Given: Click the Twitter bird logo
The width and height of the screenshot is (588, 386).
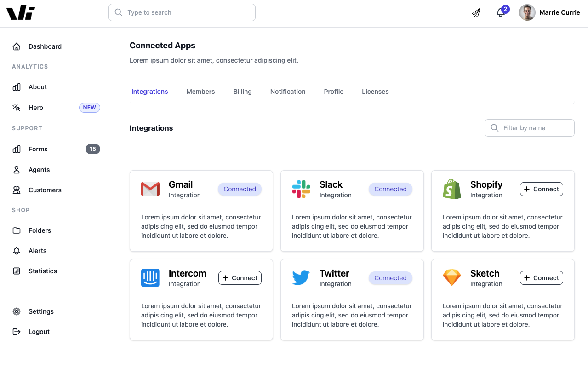Looking at the screenshot, I should [301, 278].
